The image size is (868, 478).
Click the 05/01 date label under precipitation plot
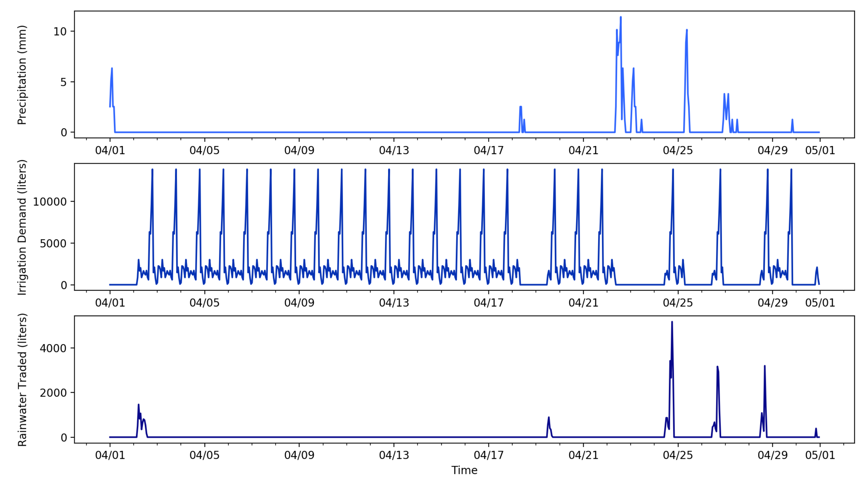click(820, 150)
